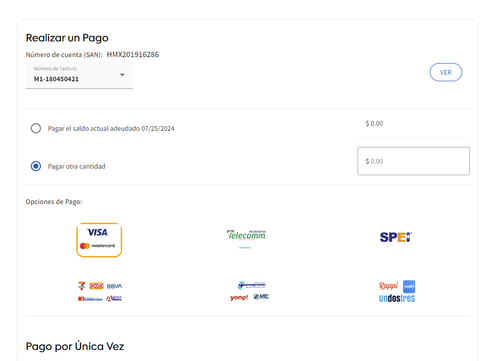Click the BBVA logo
The image size is (500, 361).
click(114, 286)
